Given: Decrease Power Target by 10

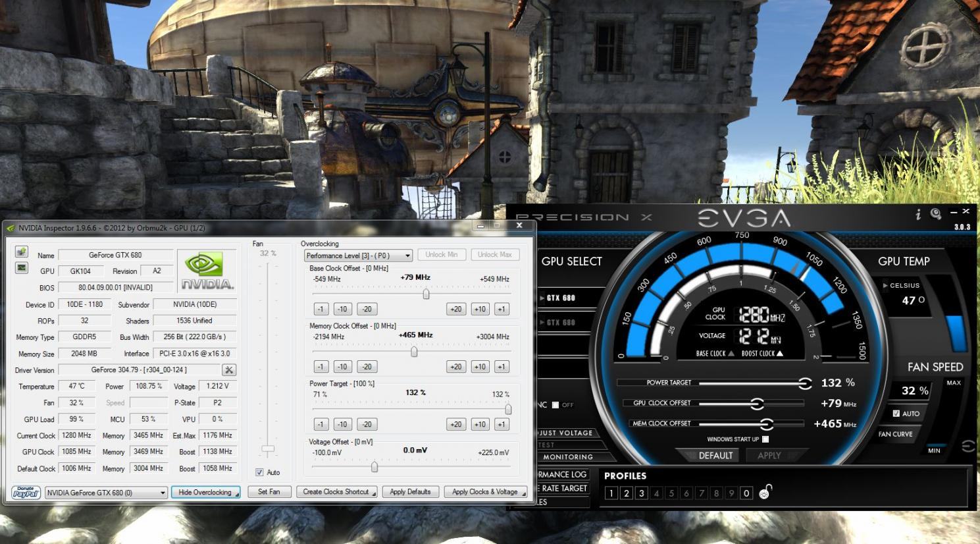Looking at the screenshot, I should 342,424.
